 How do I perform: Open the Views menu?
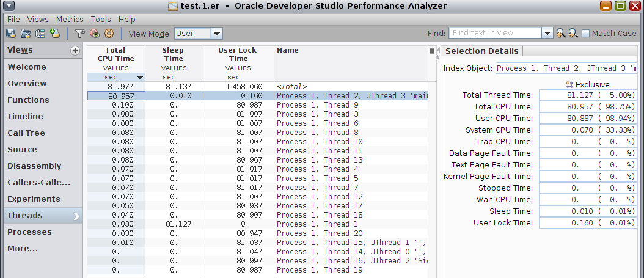tap(38, 20)
